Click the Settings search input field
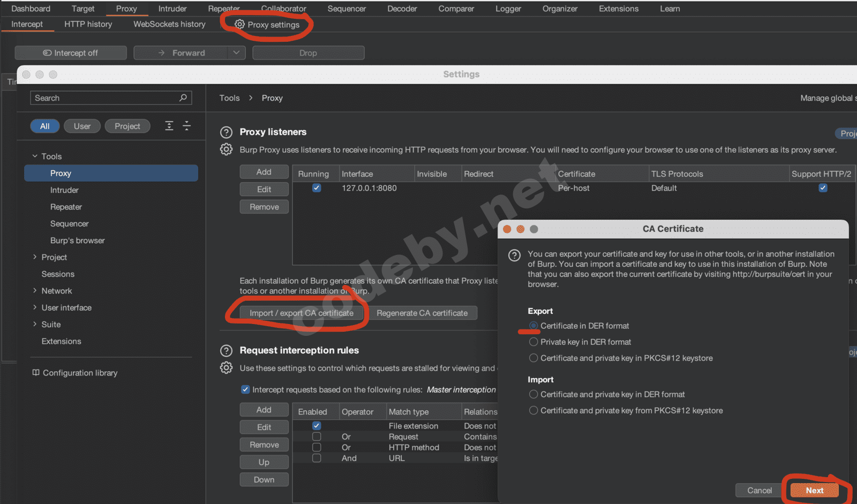857x504 pixels. (x=104, y=98)
